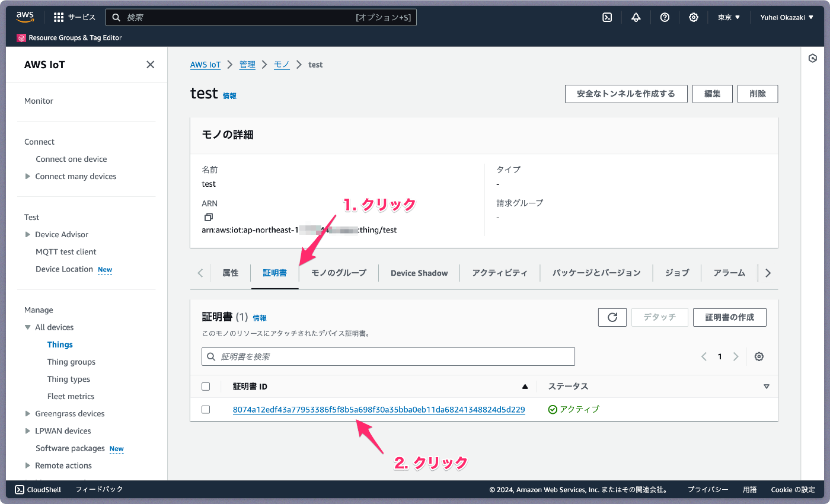Click CloudShell icon in the footer
The image size is (830, 504).
pyautogui.click(x=19, y=490)
